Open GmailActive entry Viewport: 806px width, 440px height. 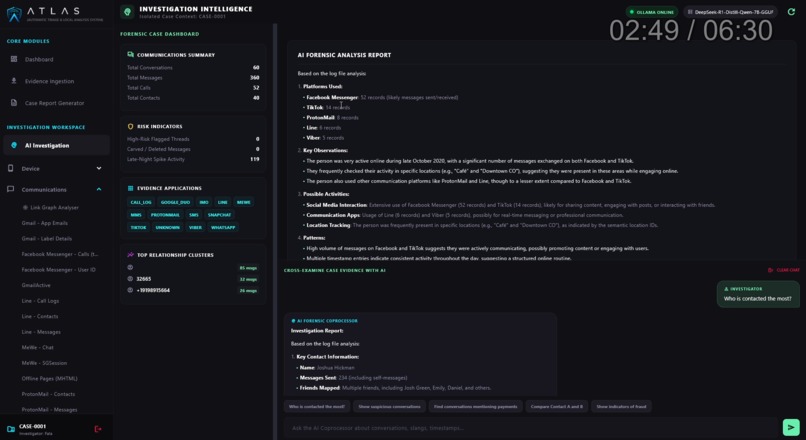[x=36, y=285]
